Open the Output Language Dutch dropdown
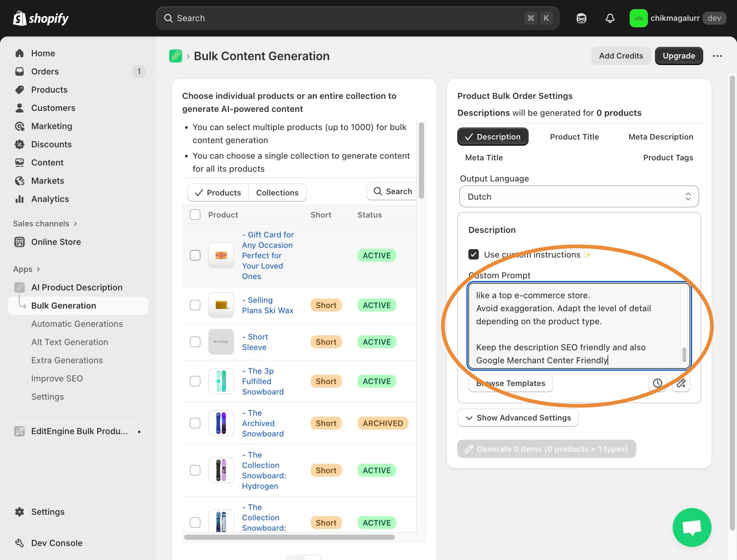737x560 pixels. click(579, 197)
